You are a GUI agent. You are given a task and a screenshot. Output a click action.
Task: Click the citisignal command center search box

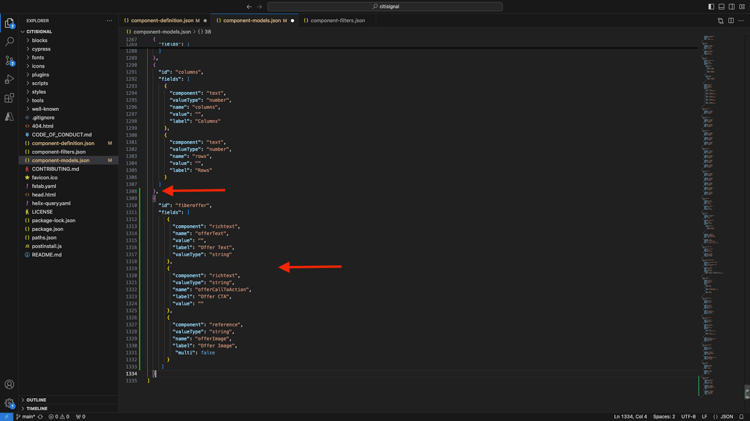pos(385,7)
